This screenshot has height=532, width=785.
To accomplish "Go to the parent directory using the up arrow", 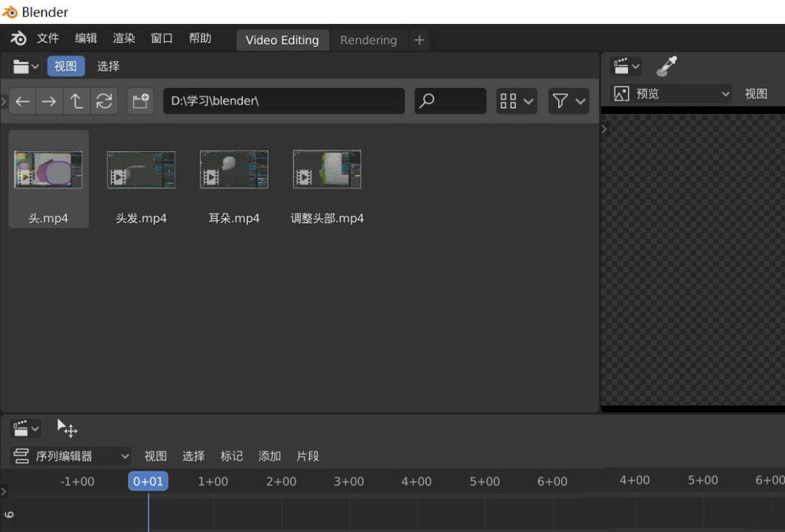I will pos(76,101).
